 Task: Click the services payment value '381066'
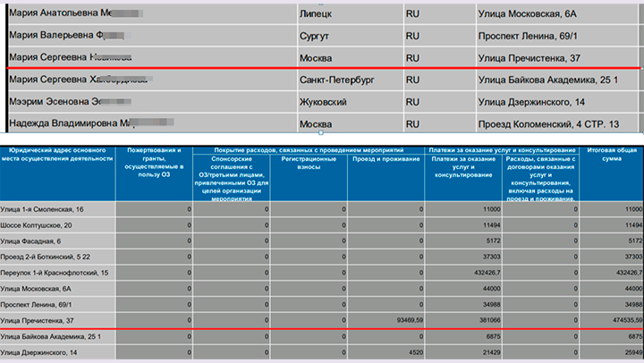click(x=490, y=320)
